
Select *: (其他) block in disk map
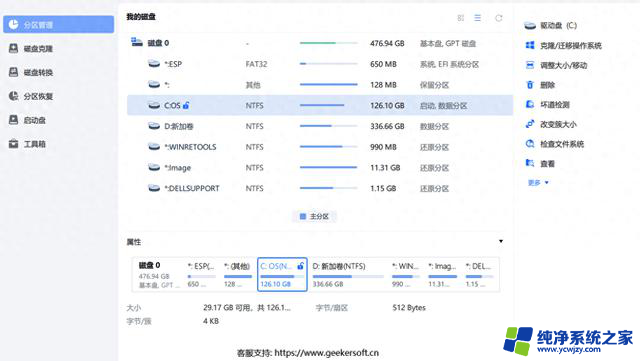tap(238, 274)
